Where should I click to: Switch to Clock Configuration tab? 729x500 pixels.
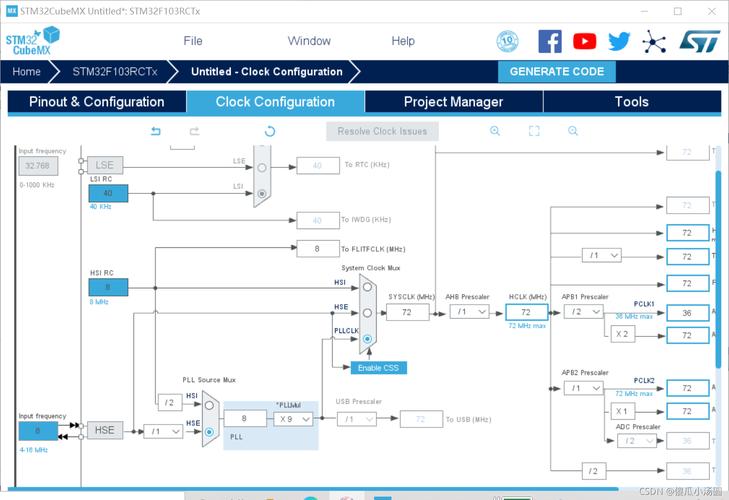click(275, 102)
